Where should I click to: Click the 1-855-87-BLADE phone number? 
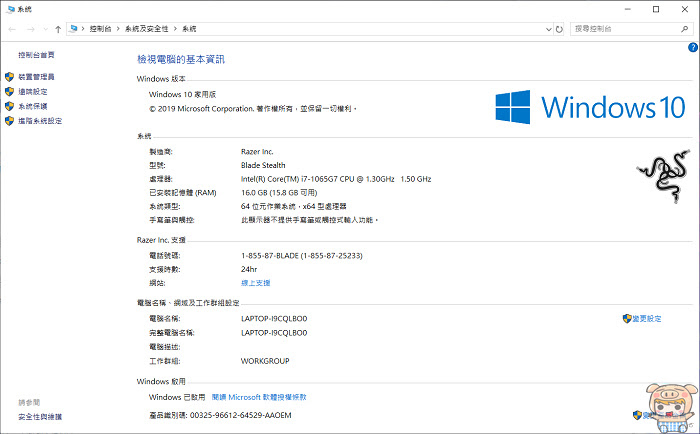[302, 256]
